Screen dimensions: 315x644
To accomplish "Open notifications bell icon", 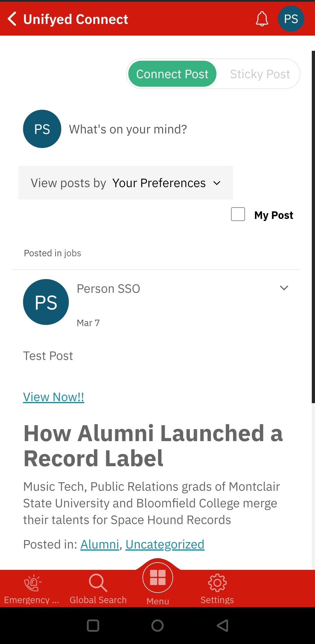I will pos(262,19).
